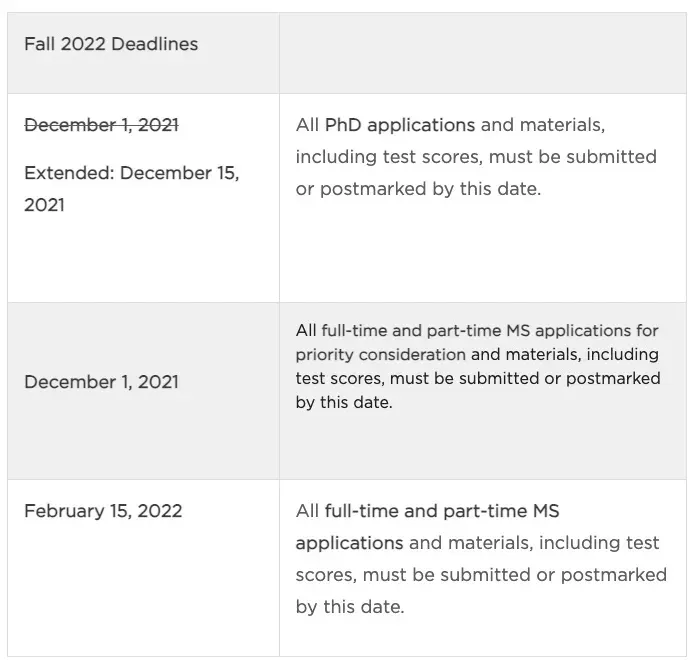Screen dimensions: 692x667
Task: Click "All full-time and part-time MS applications for" line
Action: (477, 330)
